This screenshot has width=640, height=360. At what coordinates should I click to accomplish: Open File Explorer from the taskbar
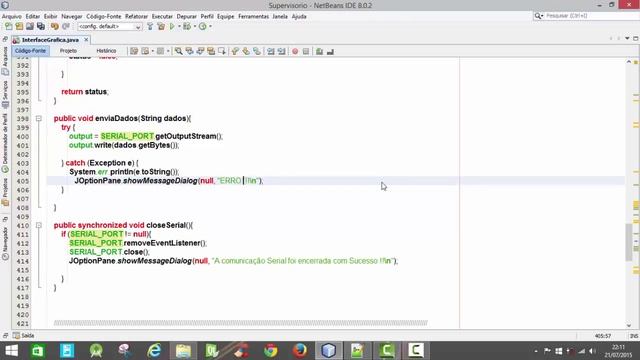pos(183,351)
